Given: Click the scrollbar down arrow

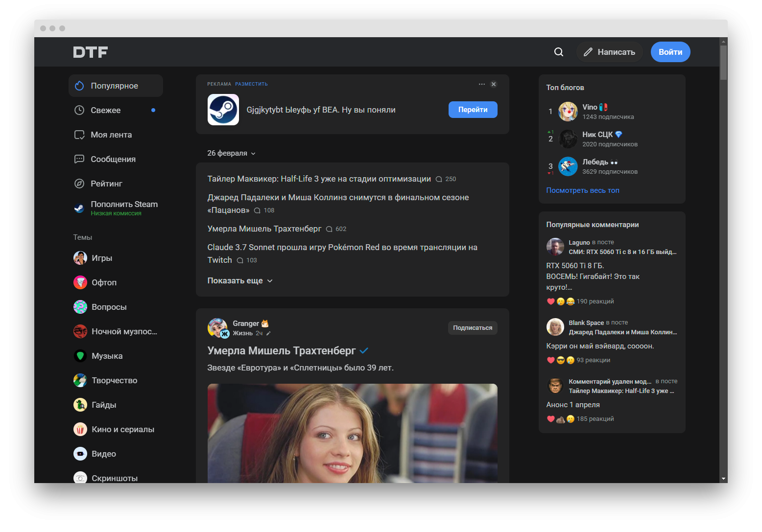Looking at the screenshot, I should point(724,479).
